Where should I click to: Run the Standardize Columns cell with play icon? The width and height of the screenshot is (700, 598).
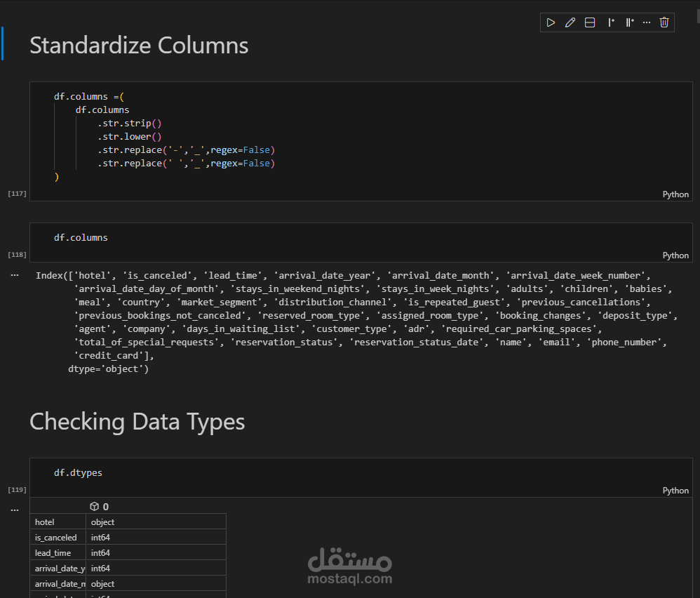(551, 22)
